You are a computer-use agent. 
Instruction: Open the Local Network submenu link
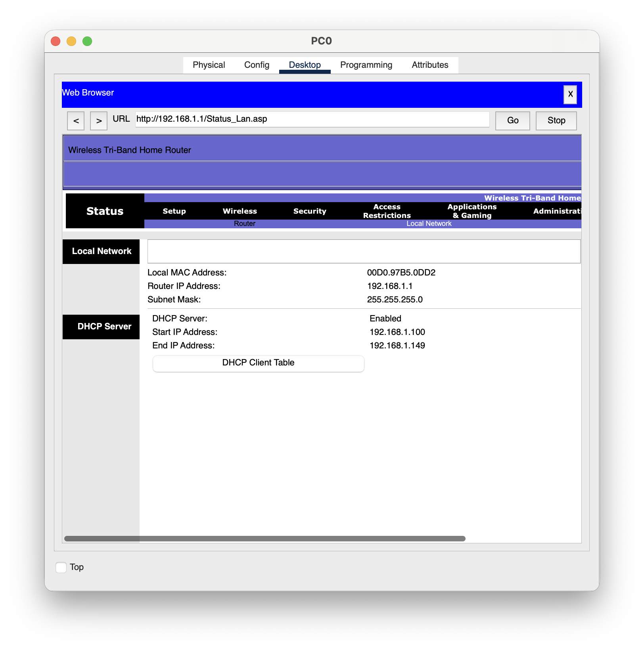click(x=429, y=224)
